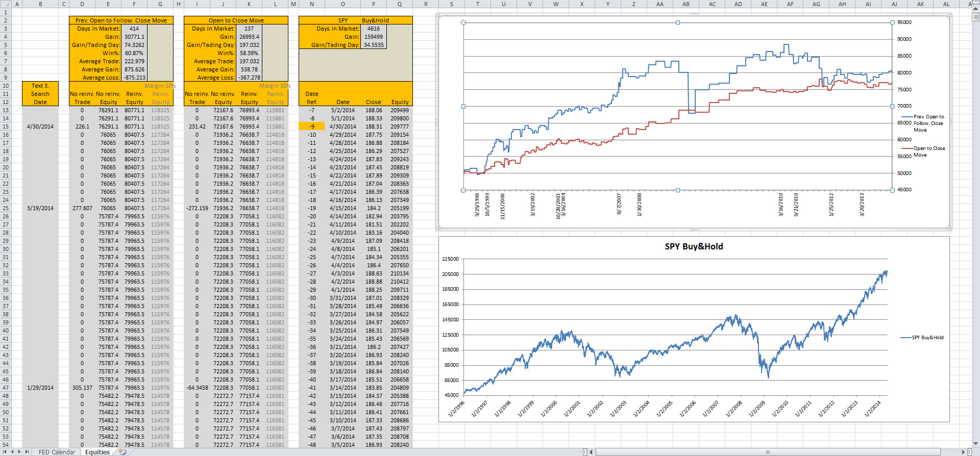Screen dimensions: 980x456
Task: Select the column D header
Action: pos(82,4)
